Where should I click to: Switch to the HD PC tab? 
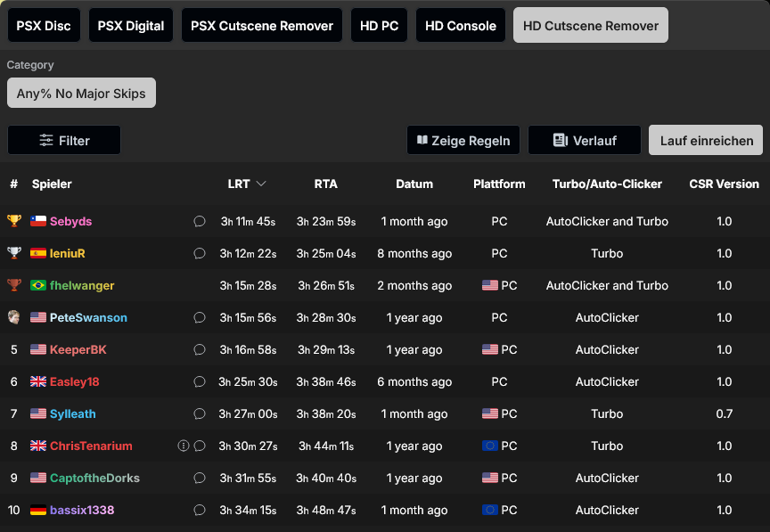pos(379,26)
